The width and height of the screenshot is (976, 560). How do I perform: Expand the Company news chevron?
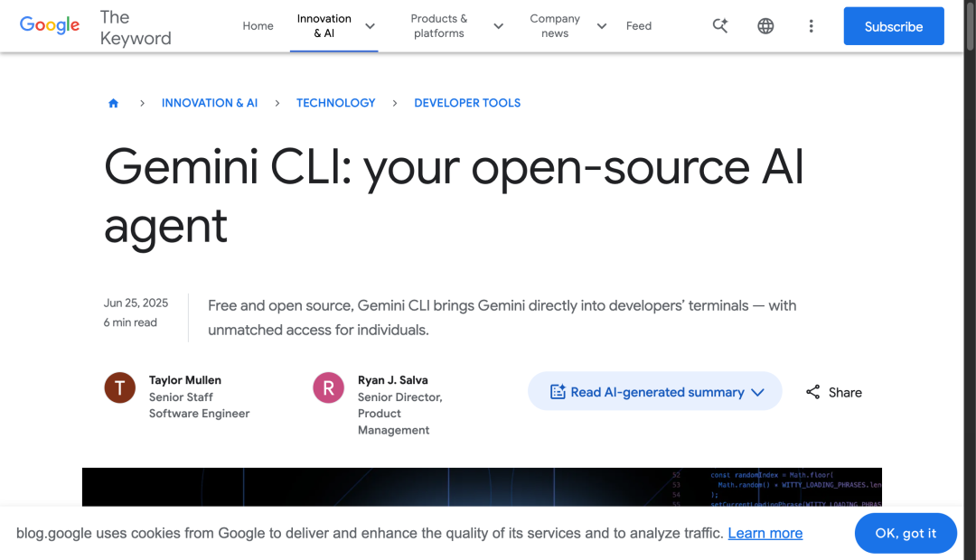[602, 26]
